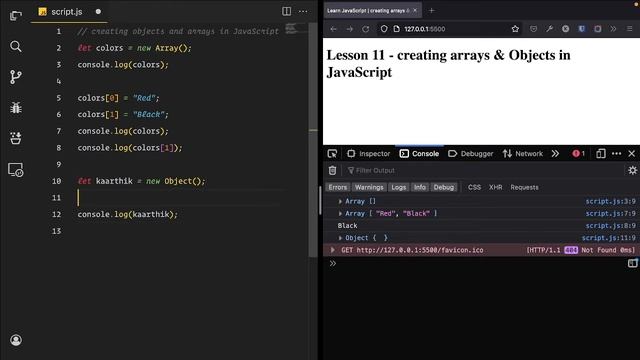Image resolution: width=640 pixels, height=360 pixels.
Task: Close the Learn JavaScript browser tab
Action: click(415, 11)
